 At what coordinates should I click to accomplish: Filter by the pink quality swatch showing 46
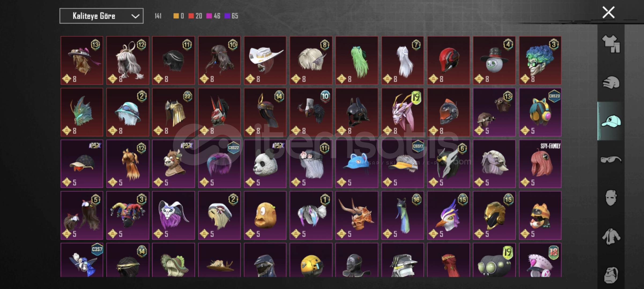[x=213, y=16]
